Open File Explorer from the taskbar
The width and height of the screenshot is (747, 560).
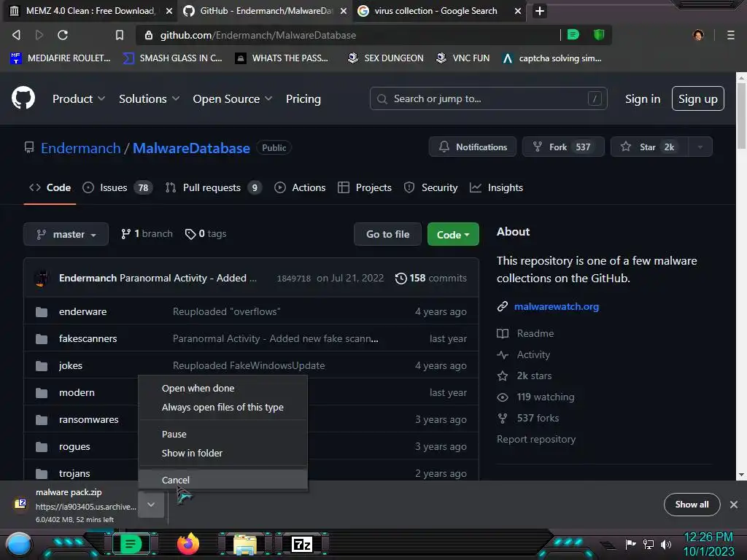(x=245, y=545)
